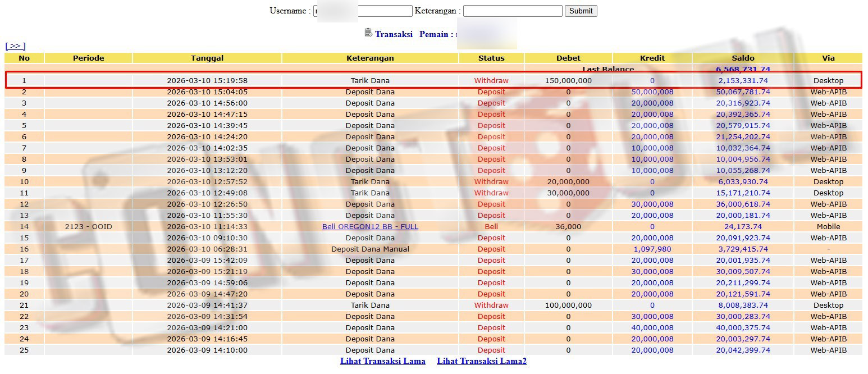
Task: Click the Kredit column header
Action: pos(652,58)
